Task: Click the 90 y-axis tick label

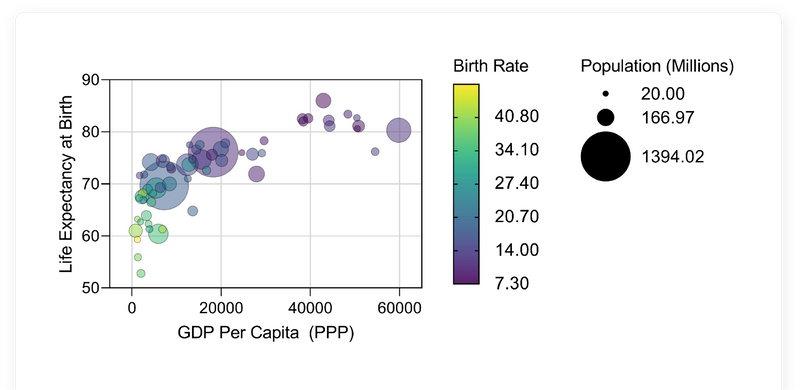Action: coord(91,80)
